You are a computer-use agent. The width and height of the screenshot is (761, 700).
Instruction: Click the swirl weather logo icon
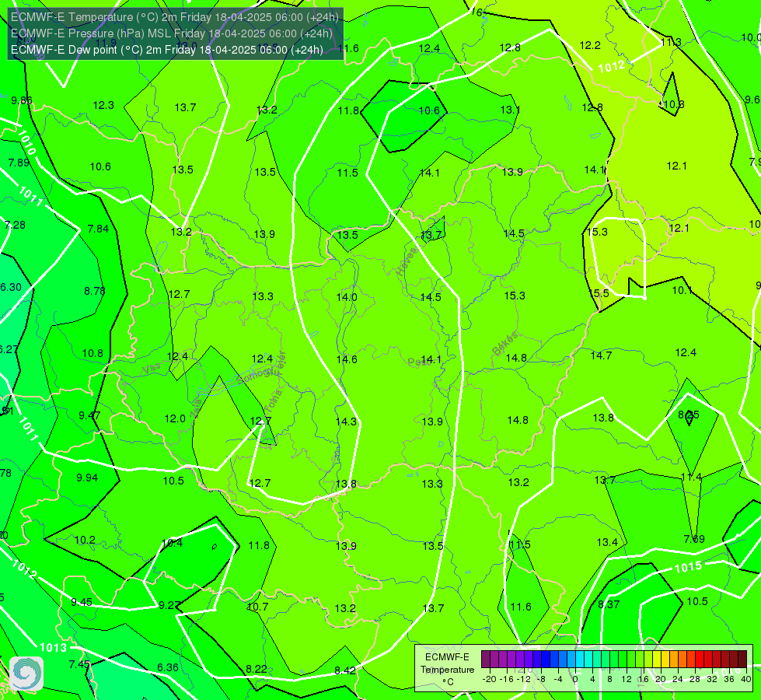click(x=26, y=674)
